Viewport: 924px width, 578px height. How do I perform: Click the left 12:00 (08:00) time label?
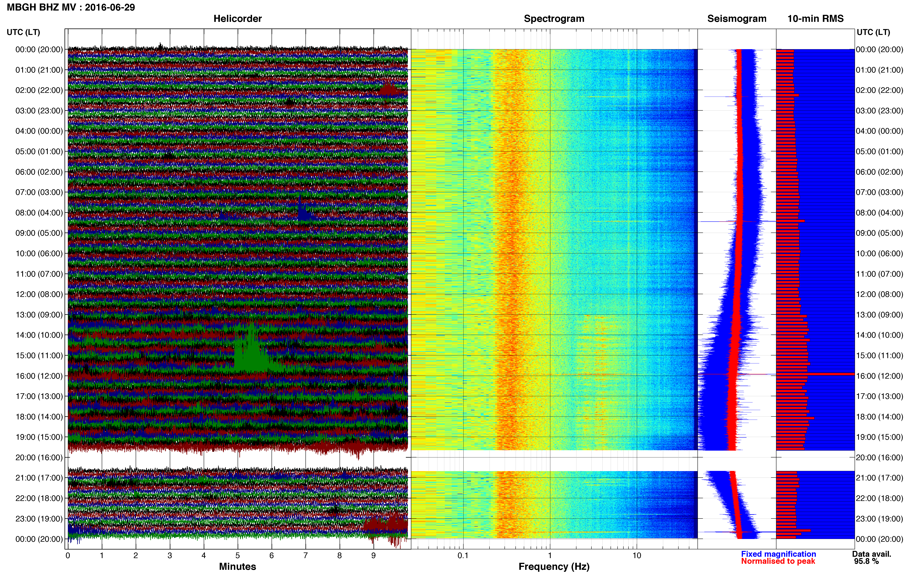39,294
